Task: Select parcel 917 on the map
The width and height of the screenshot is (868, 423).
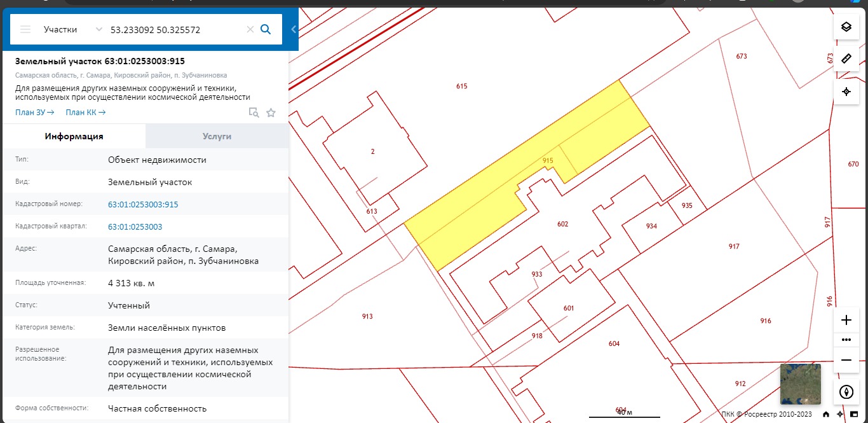Action: tap(734, 246)
